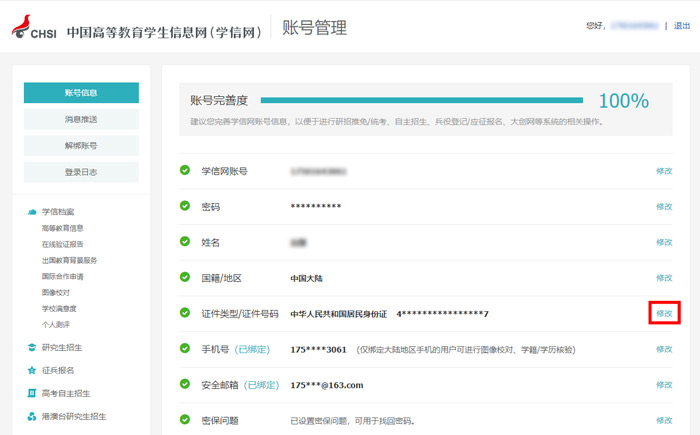Click the masked password asterisks
This screenshot has width=700, height=435.
point(316,206)
